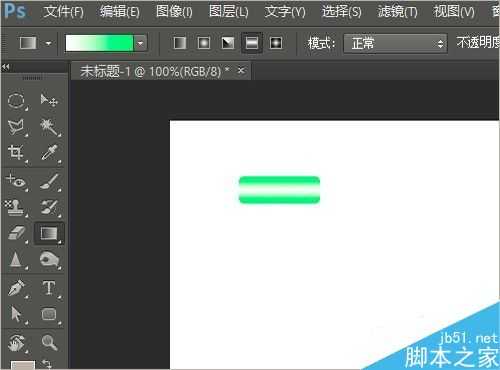Screen dimensions: 500x370
Task: Collapse the toolbox panel with double arrows
Action: [x=5, y=67]
